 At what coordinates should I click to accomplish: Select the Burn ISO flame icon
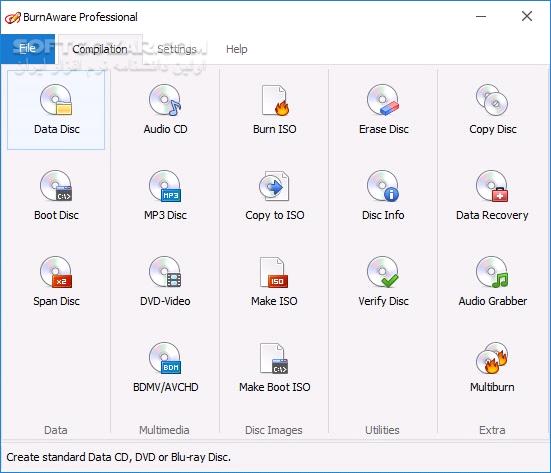(x=275, y=101)
